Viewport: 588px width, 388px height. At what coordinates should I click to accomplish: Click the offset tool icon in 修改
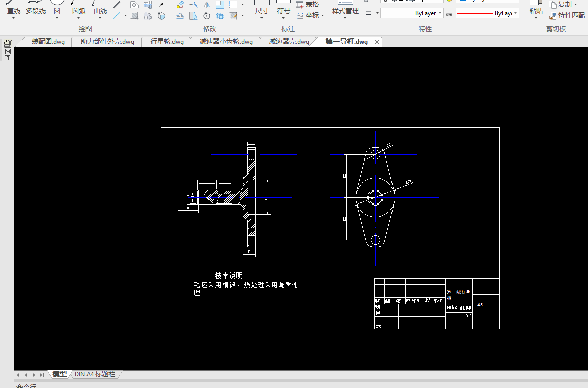point(180,16)
